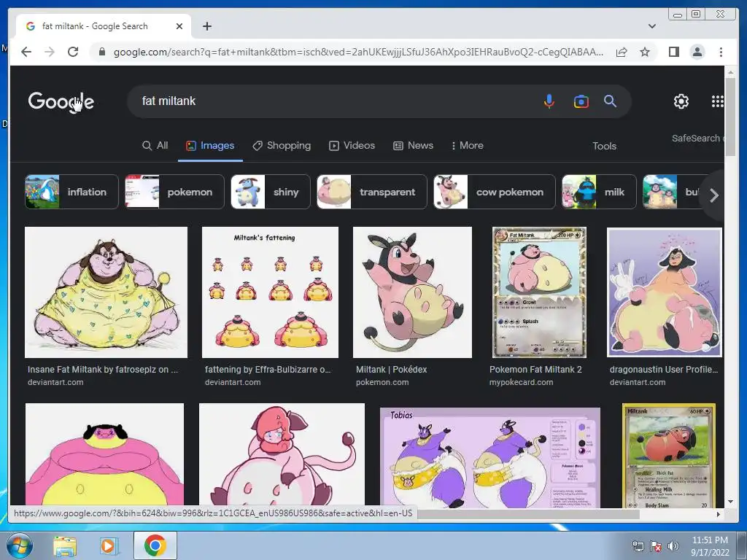
Task: Click the pokemon.com source text
Action: tap(382, 382)
